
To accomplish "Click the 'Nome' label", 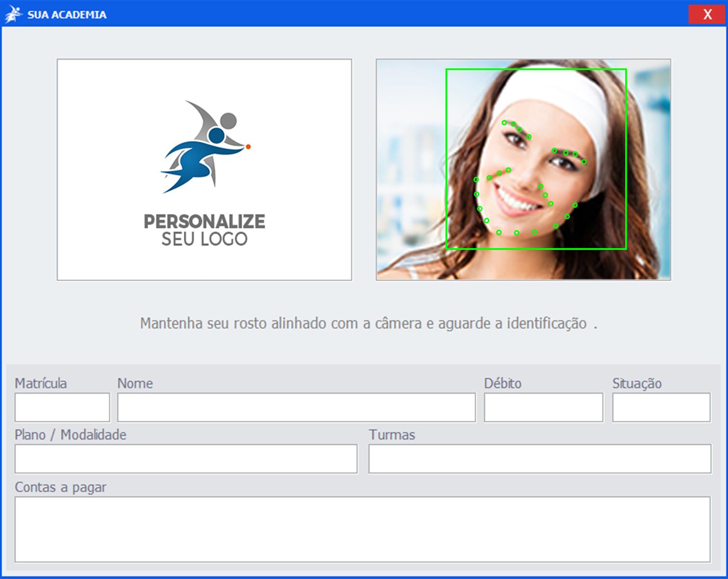I will (135, 383).
